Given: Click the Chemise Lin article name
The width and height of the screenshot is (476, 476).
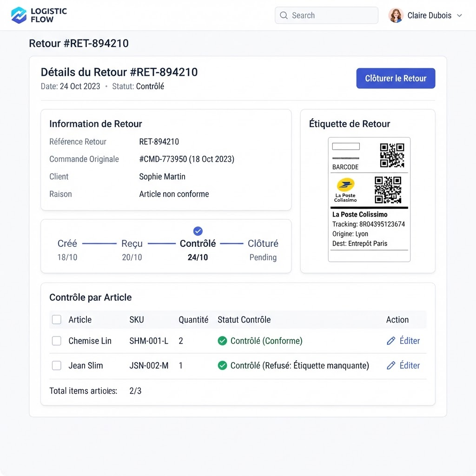Looking at the screenshot, I should tap(90, 341).
